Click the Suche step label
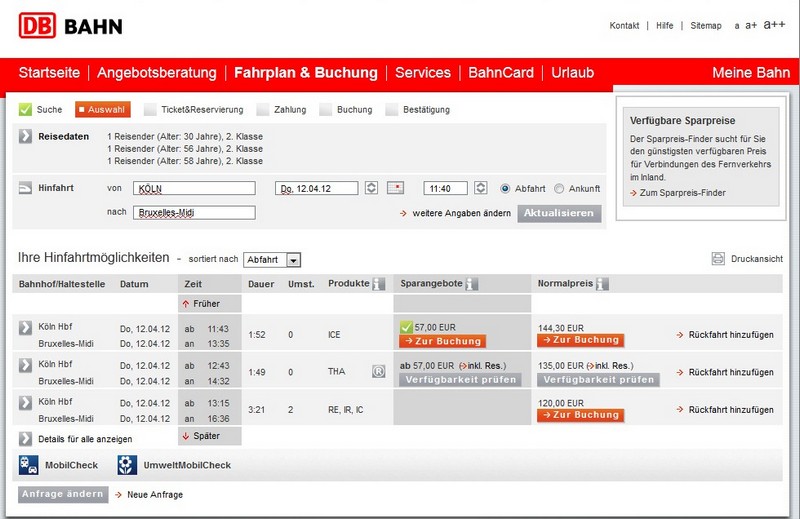This screenshot has width=800, height=519. pos(49,109)
